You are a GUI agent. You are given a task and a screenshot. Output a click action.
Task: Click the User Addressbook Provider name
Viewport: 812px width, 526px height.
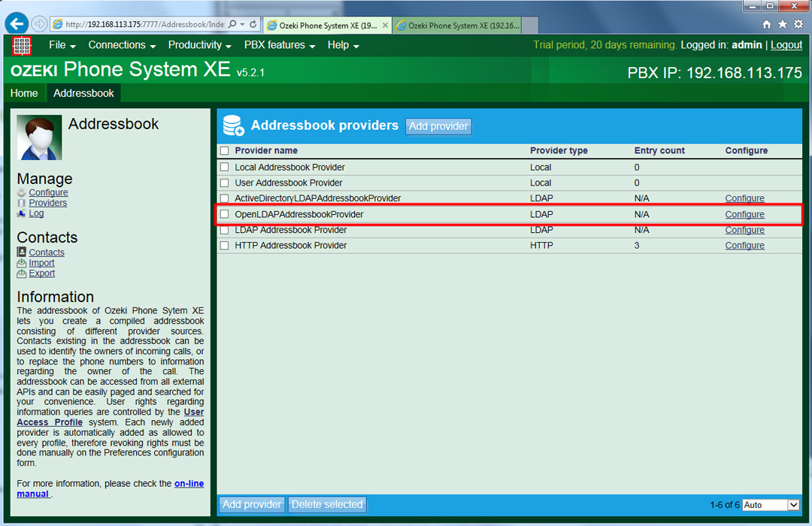(289, 183)
